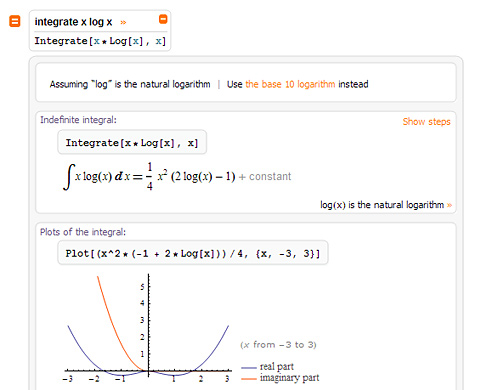Screen dimensions: 500x390
Task: Expand the query interpretation via the double chevron
Action: (x=123, y=23)
